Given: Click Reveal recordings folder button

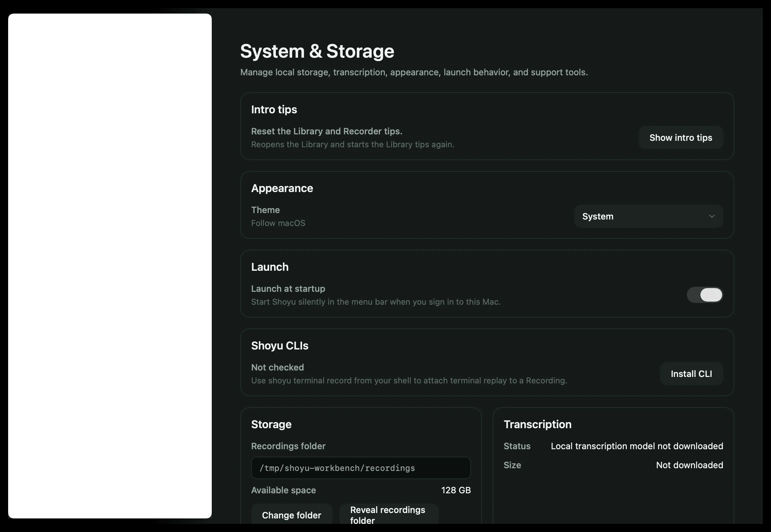Looking at the screenshot, I should tap(389, 515).
